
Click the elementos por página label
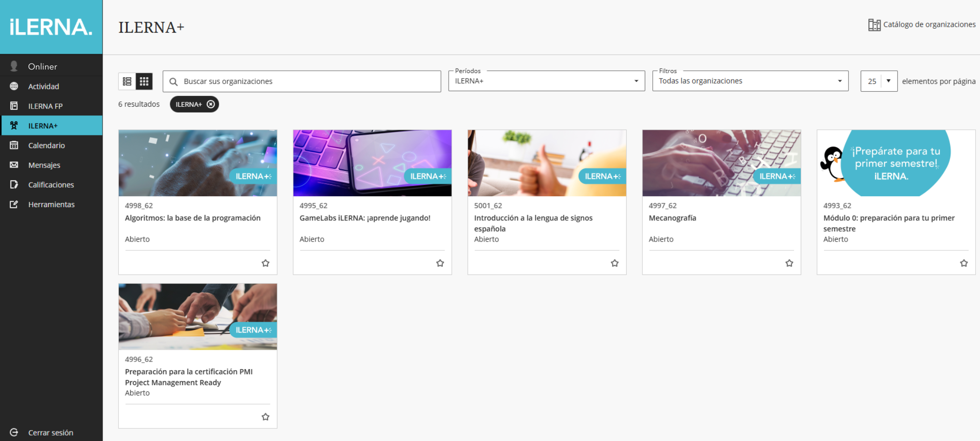click(x=939, y=81)
